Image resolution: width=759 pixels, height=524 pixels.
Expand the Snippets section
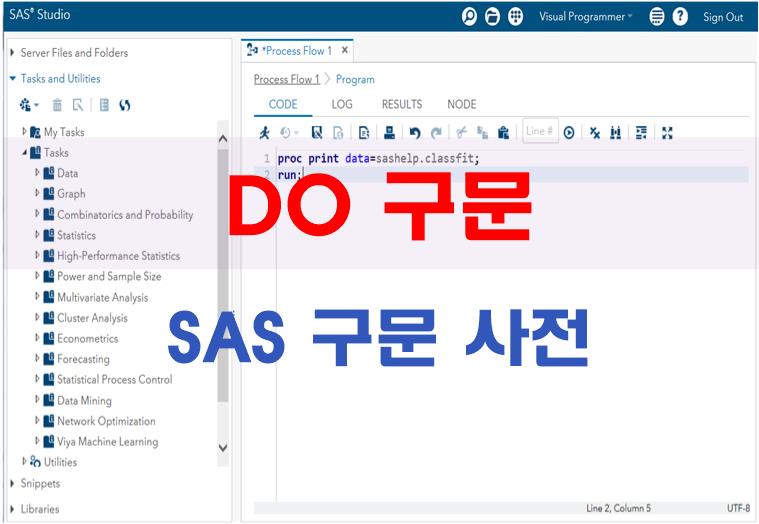12,483
